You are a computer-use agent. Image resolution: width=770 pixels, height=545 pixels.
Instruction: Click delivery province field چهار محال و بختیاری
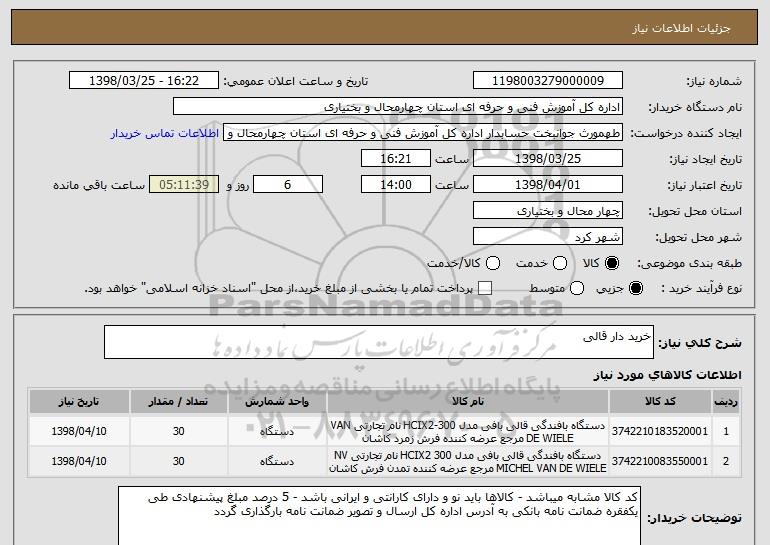tap(548, 211)
